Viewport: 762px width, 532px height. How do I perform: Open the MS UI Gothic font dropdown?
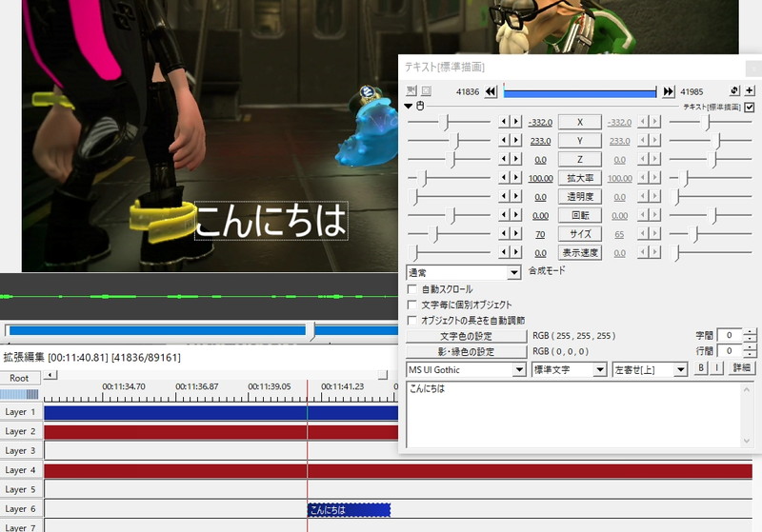pyautogui.click(x=466, y=370)
